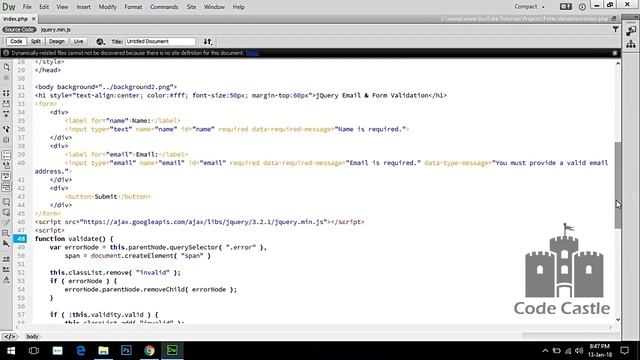The width and height of the screenshot is (640, 360).
Task: Click the Collapse Full Tag icon
Action: coord(6,93)
